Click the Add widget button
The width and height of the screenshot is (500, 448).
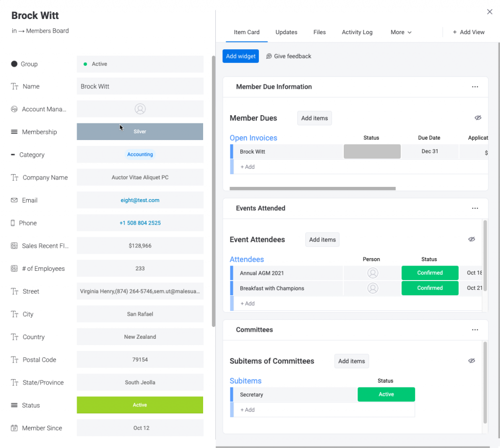pyautogui.click(x=241, y=56)
